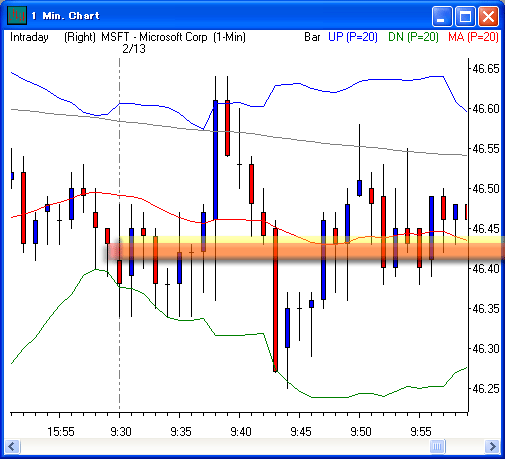The image size is (505, 459).
Task: Click the orange highlighted price band
Action: pyautogui.click(x=306, y=251)
